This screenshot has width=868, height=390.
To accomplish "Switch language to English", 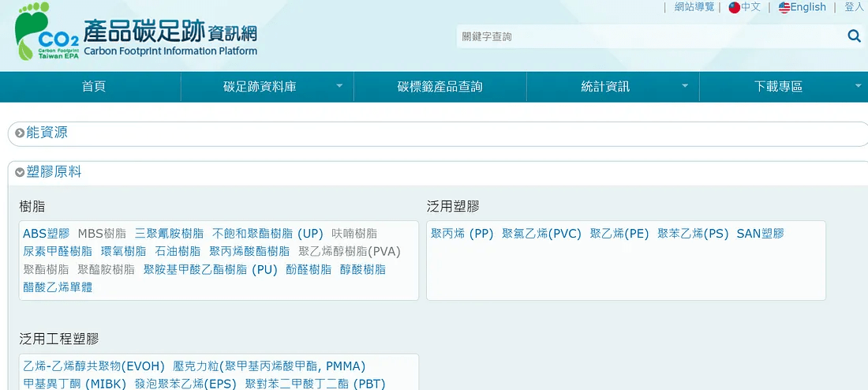I will point(808,7).
